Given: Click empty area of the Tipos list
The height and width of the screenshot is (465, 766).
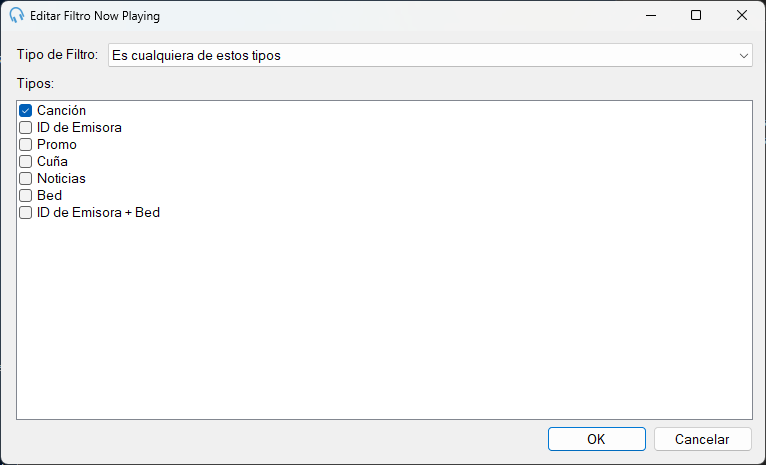Looking at the screenshot, I should pyautogui.click(x=384, y=317).
